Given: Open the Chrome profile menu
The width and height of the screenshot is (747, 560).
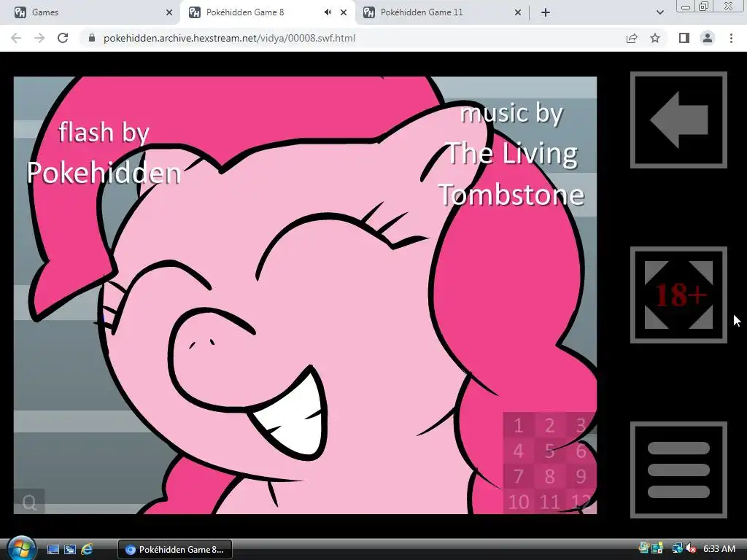Looking at the screenshot, I should pyautogui.click(x=708, y=38).
